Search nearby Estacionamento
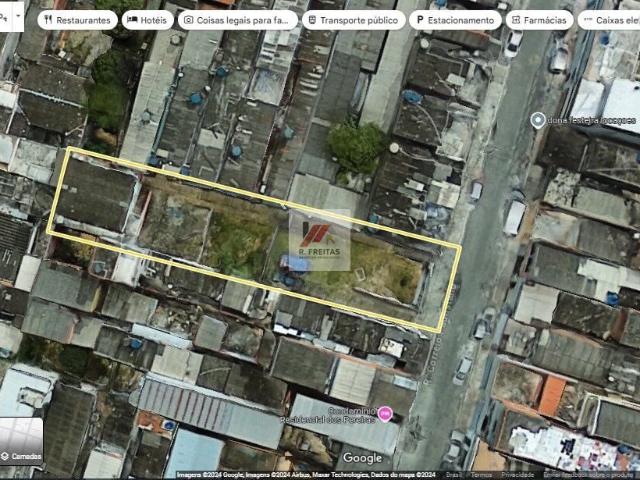640x480 pixels. (455, 20)
